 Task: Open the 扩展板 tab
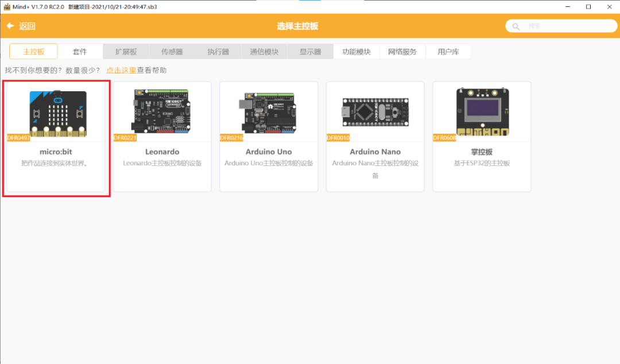coord(126,52)
